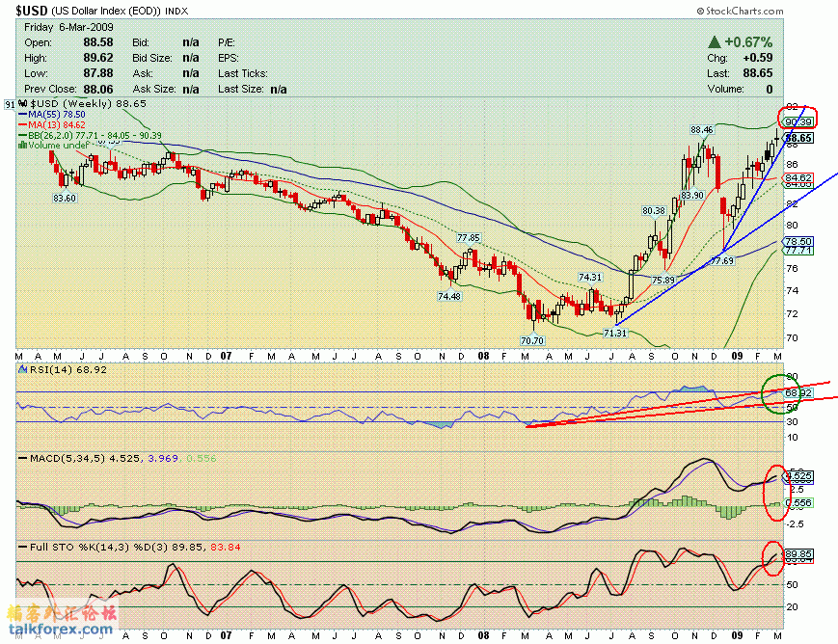The image size is (838, 644).
Task: Click the $USD ticker title
Action: pos(32,11)
